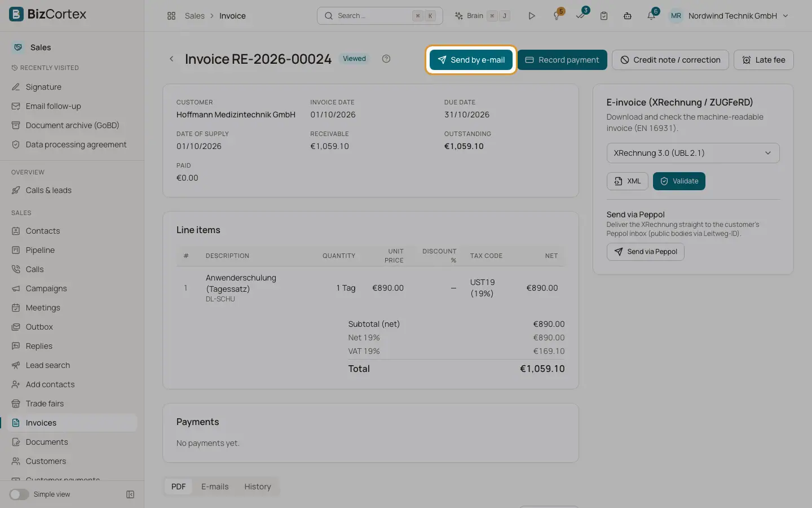Click the clipboard icon in top bar
Viewport: 812px width, 508px height.
604,16
